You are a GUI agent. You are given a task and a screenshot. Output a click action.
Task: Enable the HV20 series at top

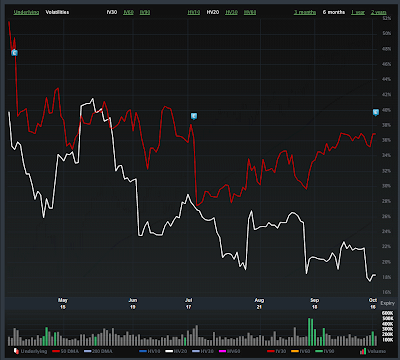tap(213, 12)
